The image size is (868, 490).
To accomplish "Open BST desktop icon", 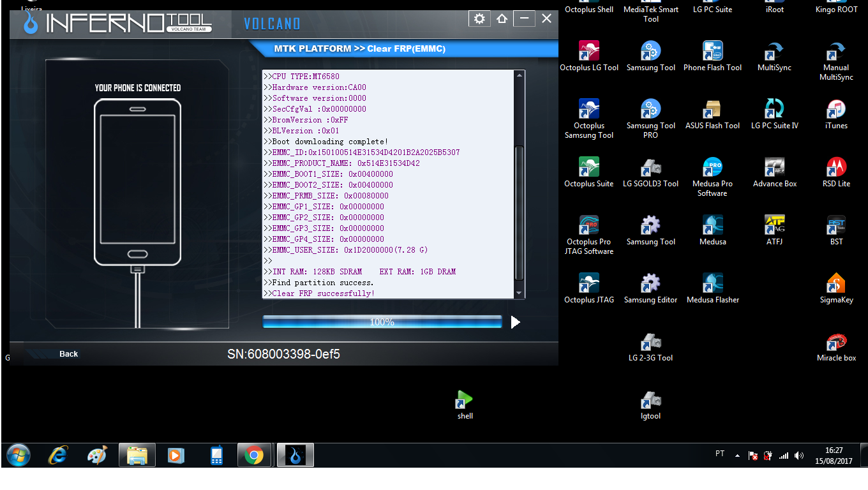I will pos(836,230).
